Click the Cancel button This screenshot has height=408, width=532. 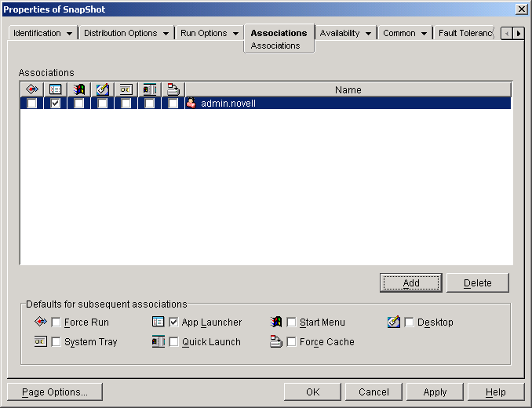373,392
